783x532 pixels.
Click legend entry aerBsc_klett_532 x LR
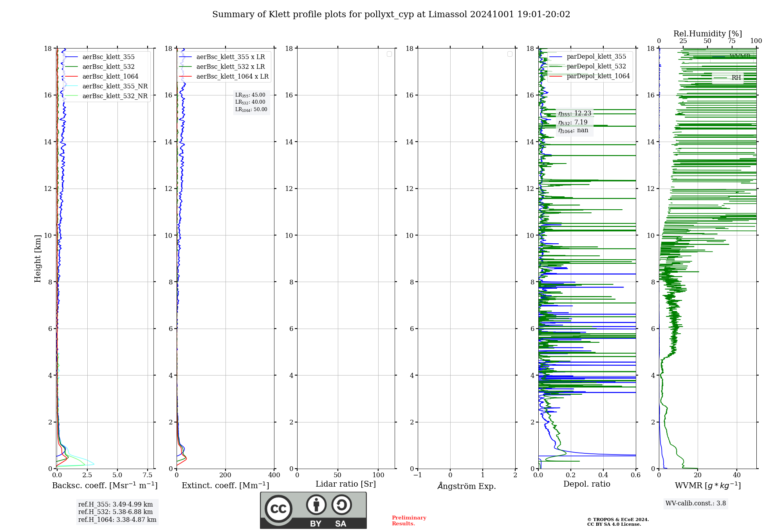point(222,67)
